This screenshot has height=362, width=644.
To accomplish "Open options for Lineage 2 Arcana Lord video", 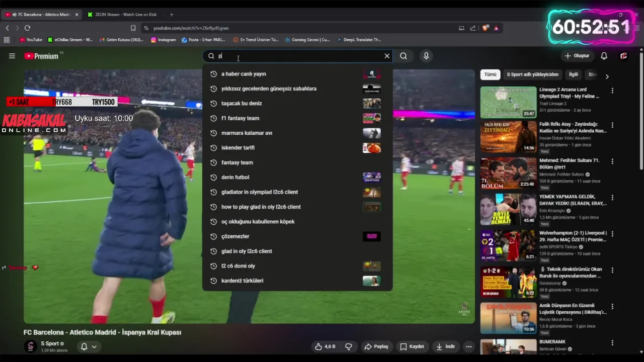I will pyautogui.click(x=612, y=90).
